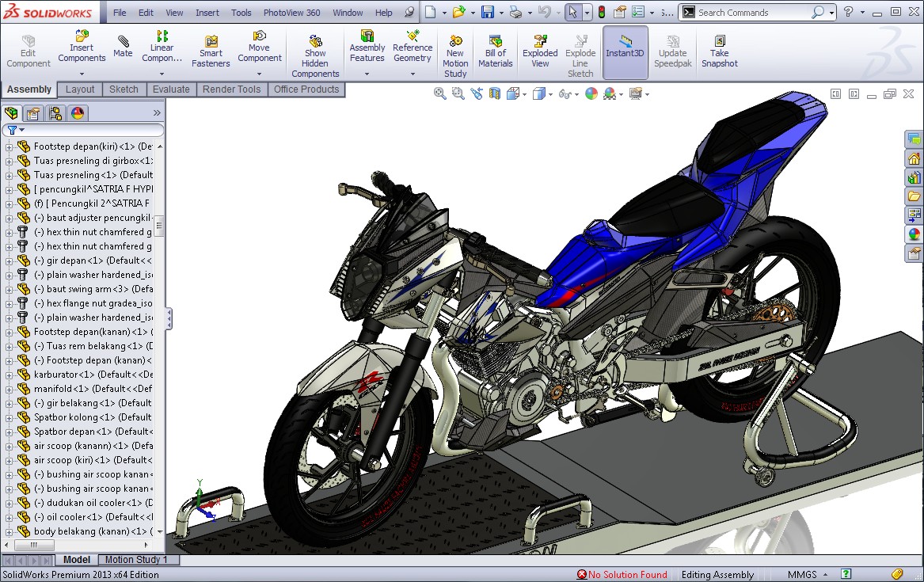
Task: Open SolidWorks Resources home icon in task pane
Action: tap(914, 158)
